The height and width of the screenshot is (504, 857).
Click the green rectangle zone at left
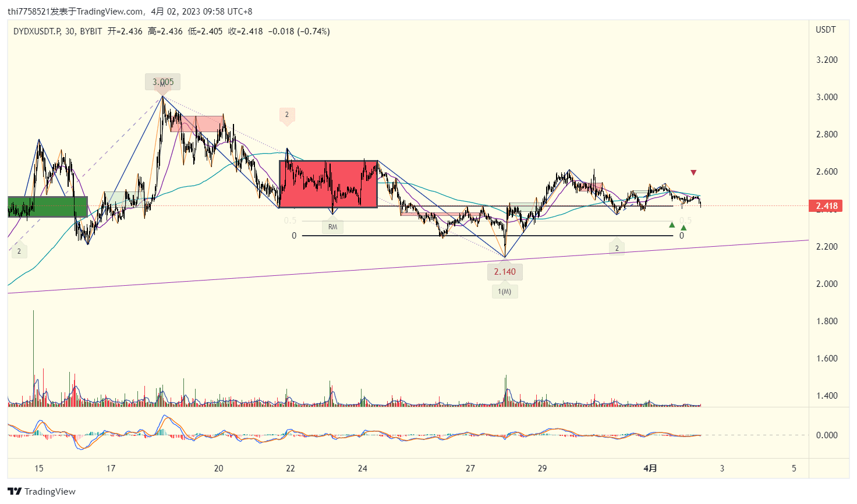coord(48,207)
